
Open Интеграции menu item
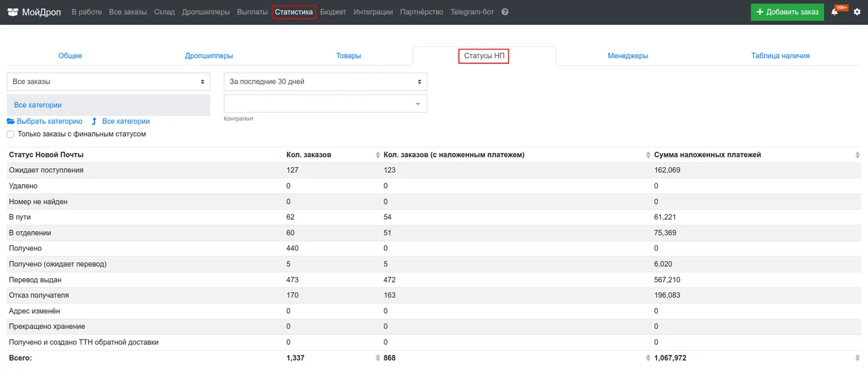point(373,12)
